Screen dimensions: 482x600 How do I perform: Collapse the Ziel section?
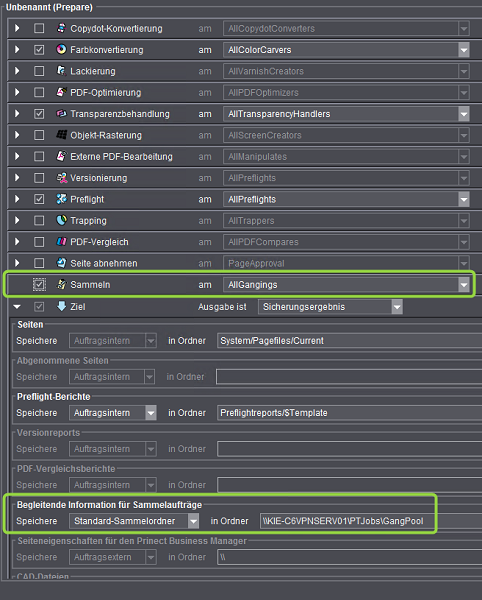17,307
